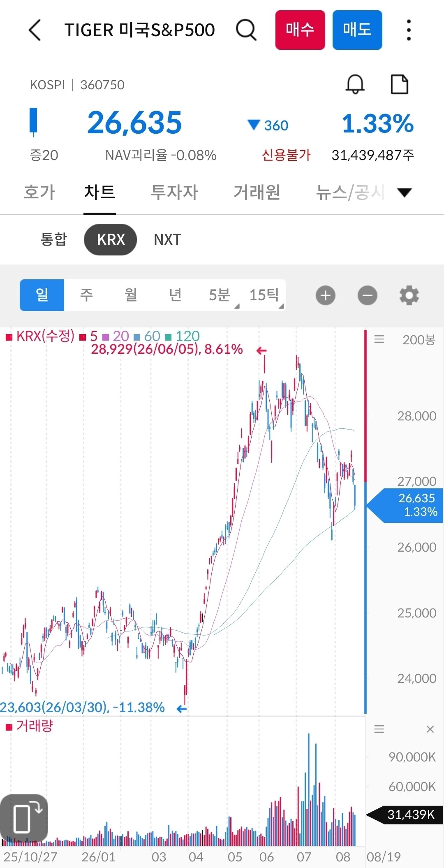Tap the blue 매도 sell button

(357, 30)
